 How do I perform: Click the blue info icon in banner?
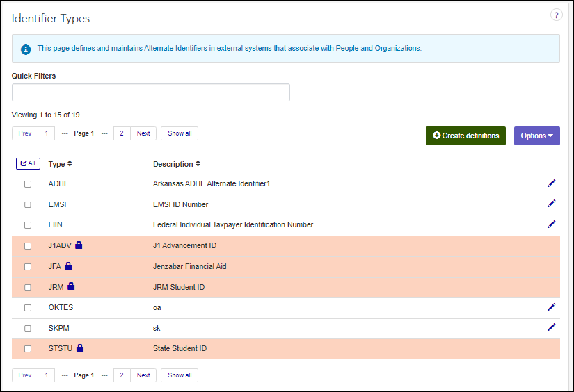tap(26, 49)
